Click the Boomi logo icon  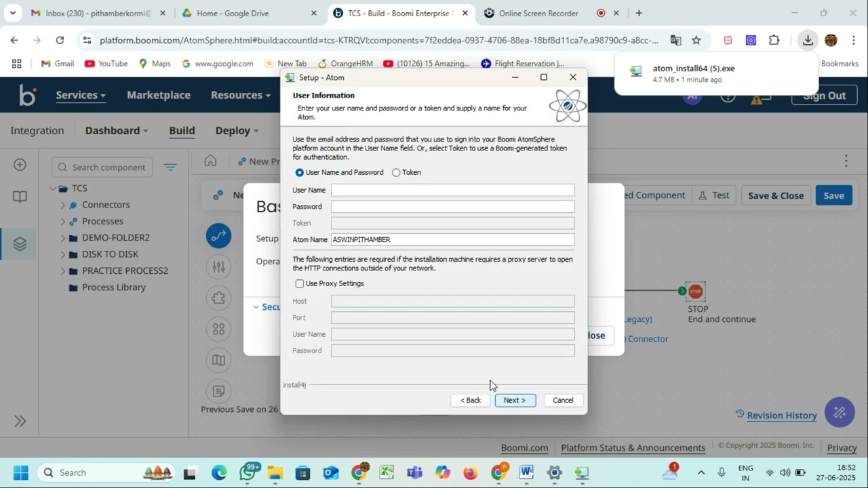(27, 95)
